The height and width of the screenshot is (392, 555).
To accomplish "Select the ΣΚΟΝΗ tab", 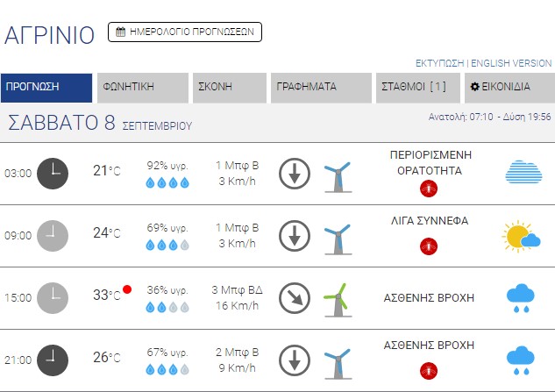I will (x=229, y=87).
